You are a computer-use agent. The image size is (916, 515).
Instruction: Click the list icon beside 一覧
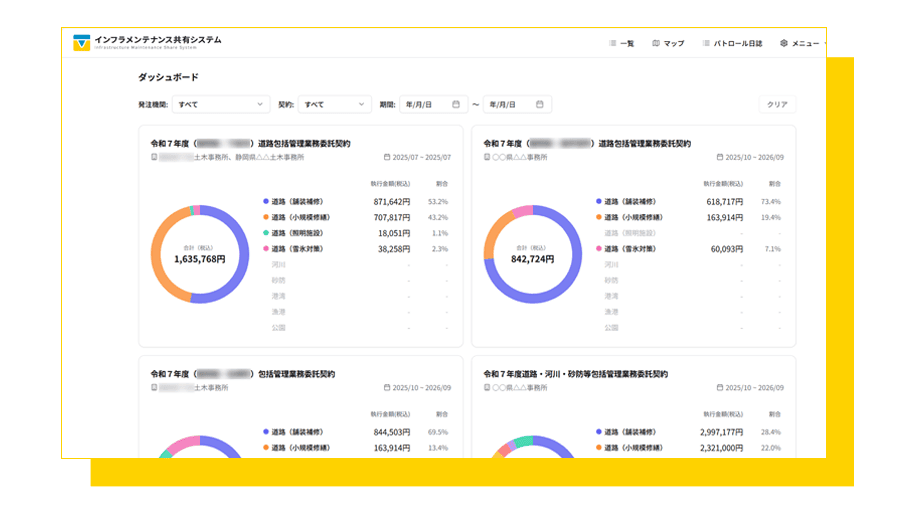click(x=613, y=43)
